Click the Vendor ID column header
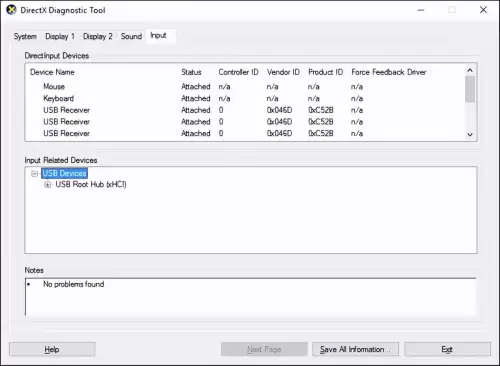500x366 pixels. click(x=283, y=72)
